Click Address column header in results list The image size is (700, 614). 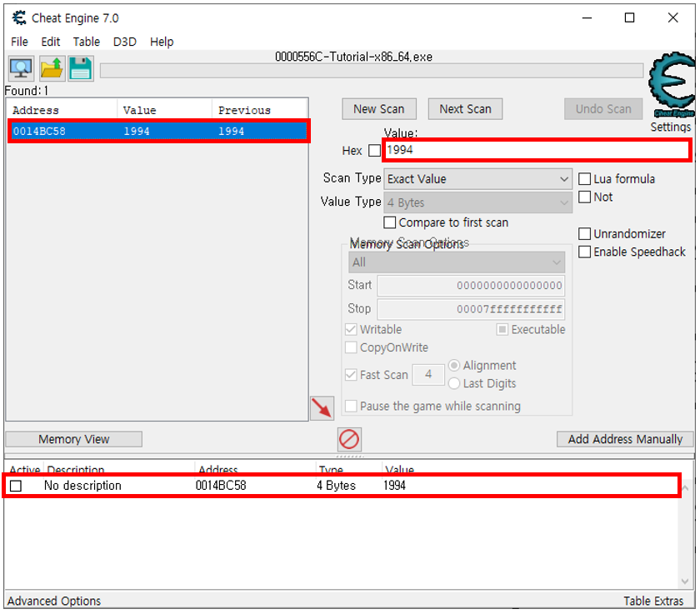62,110
